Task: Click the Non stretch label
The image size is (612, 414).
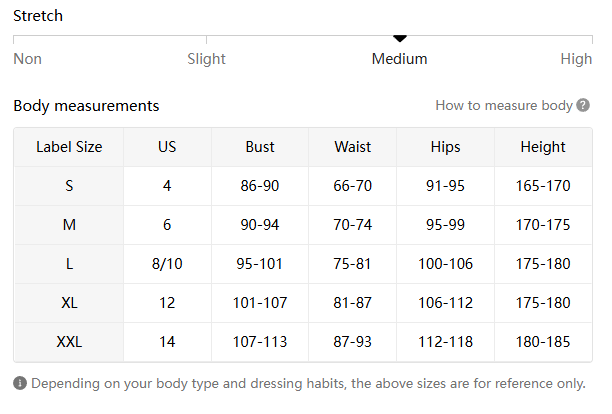Action: pyautogui.click(x=28, y=59)
